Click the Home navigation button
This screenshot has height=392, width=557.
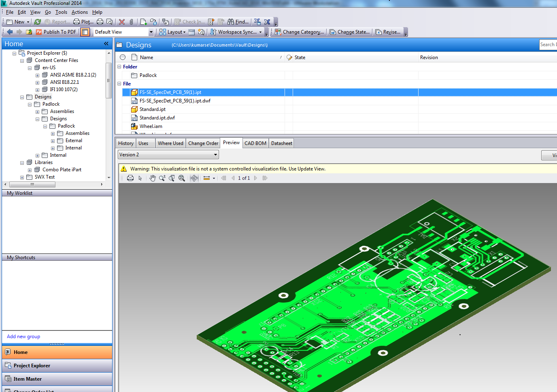57,352
